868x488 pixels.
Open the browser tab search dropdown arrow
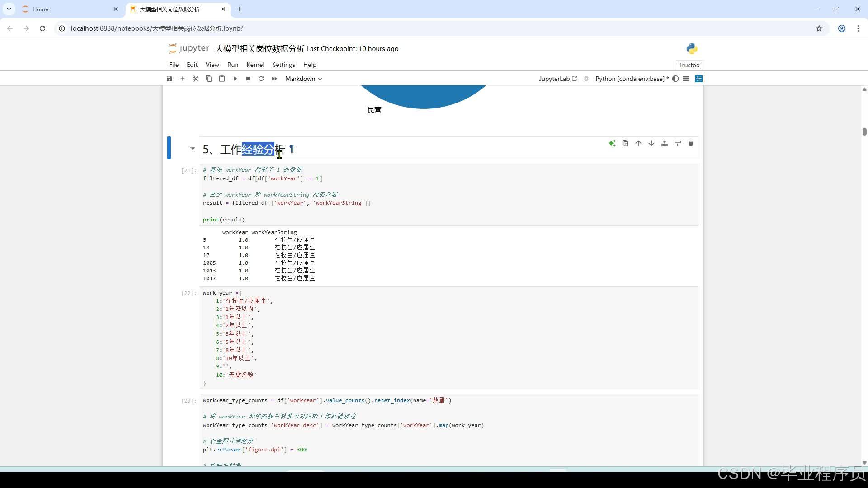[9, 9]
